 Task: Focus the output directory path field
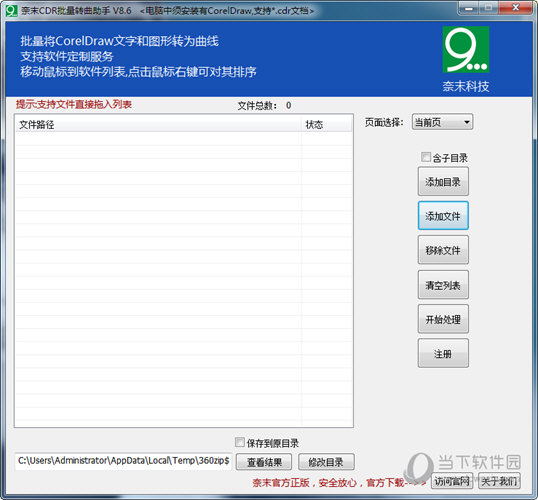[123, 461]
